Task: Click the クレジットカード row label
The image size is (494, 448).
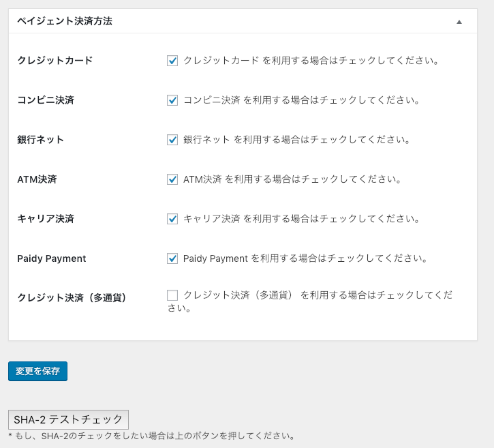Action: tap(55, 60)
